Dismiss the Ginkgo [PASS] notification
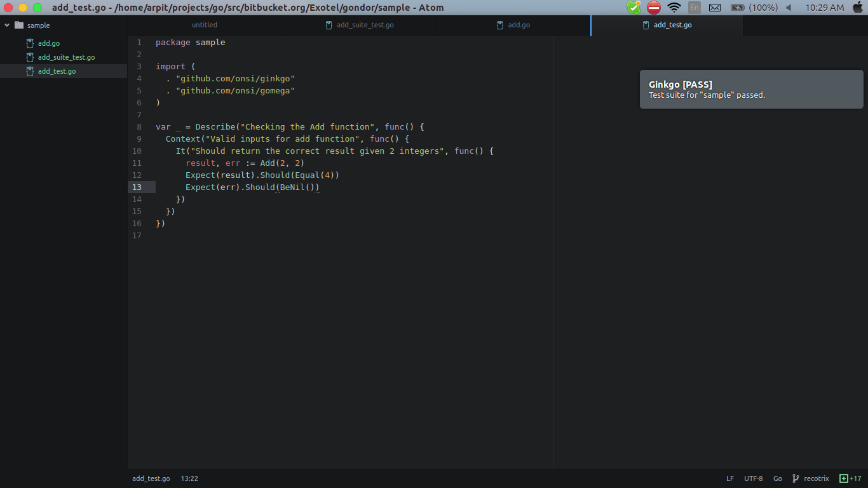The image size is (868, 488). [x=752, y=90]
